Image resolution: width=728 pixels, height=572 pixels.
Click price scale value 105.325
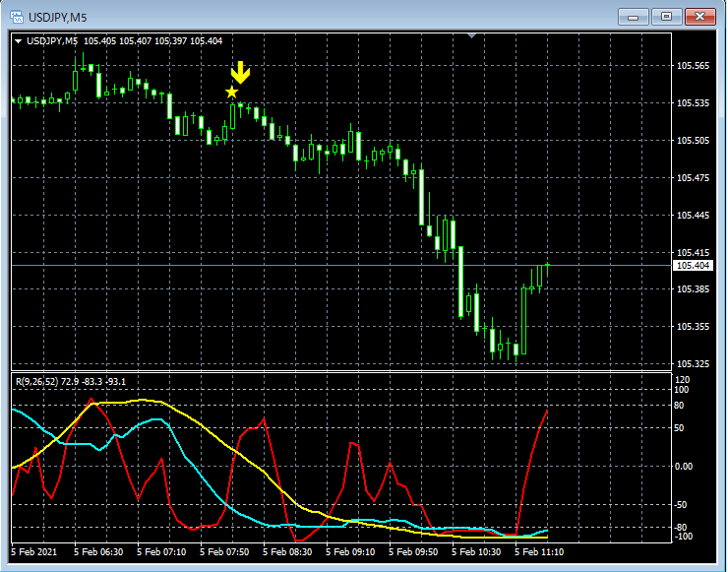[x=693, y=364]
